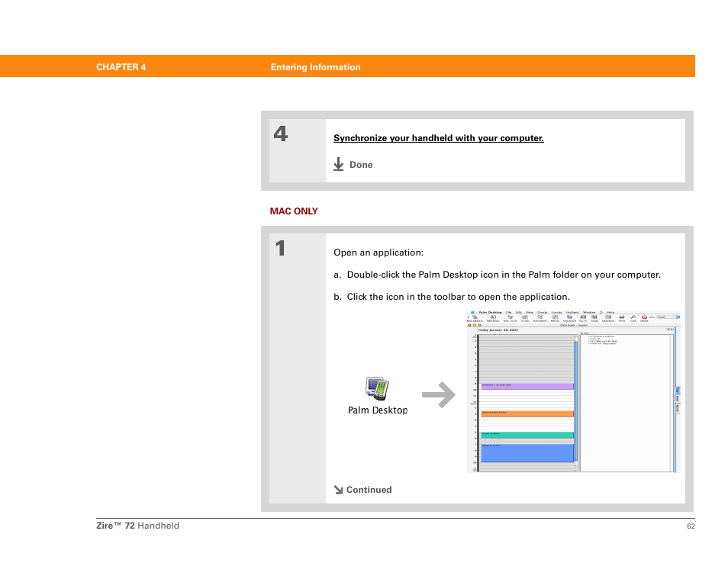This screenshot has height=563, width=728.
Task: Open the User dropdown in Palm Desktop toolbar
Action: [x=668, y=317]
